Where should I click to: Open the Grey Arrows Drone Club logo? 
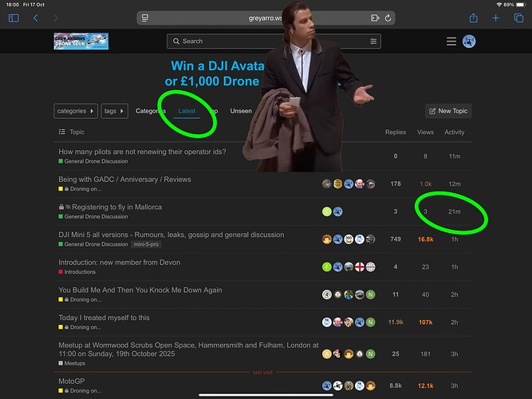tap(81, 41)
